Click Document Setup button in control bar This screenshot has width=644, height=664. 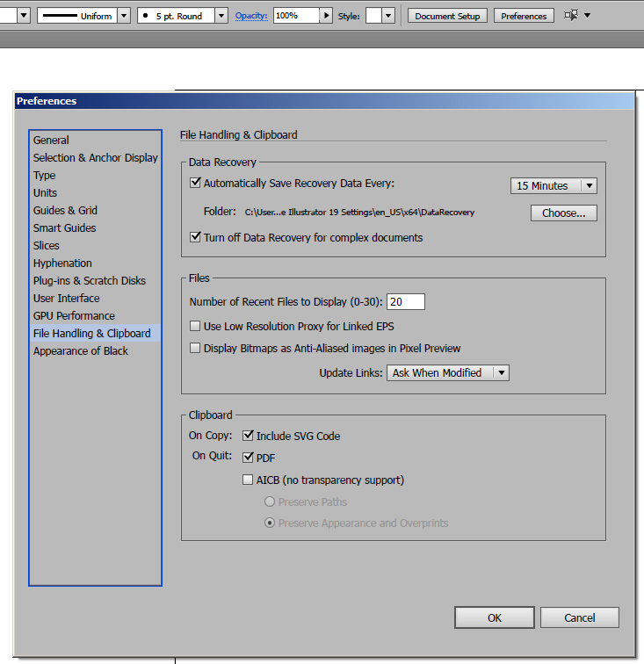click(447, 16)
